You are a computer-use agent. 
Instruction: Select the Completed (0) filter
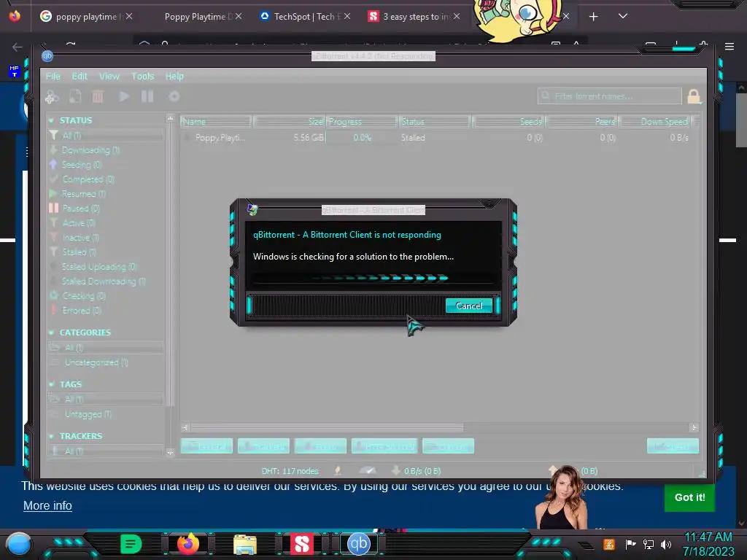coord(88,179)
